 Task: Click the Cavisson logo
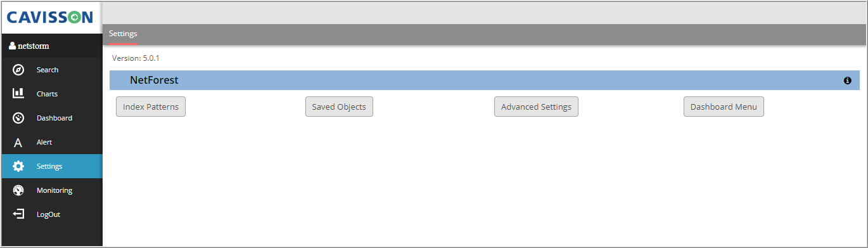pos(51,18)
